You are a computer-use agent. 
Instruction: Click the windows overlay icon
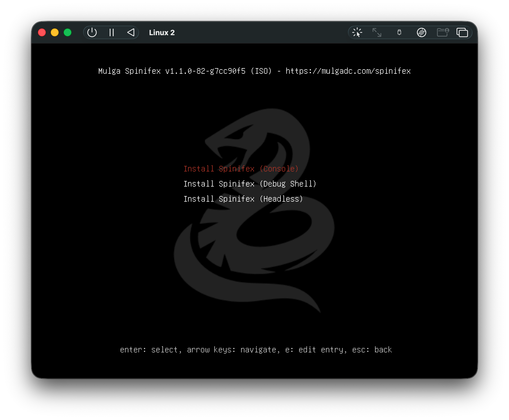coord(462,33)
